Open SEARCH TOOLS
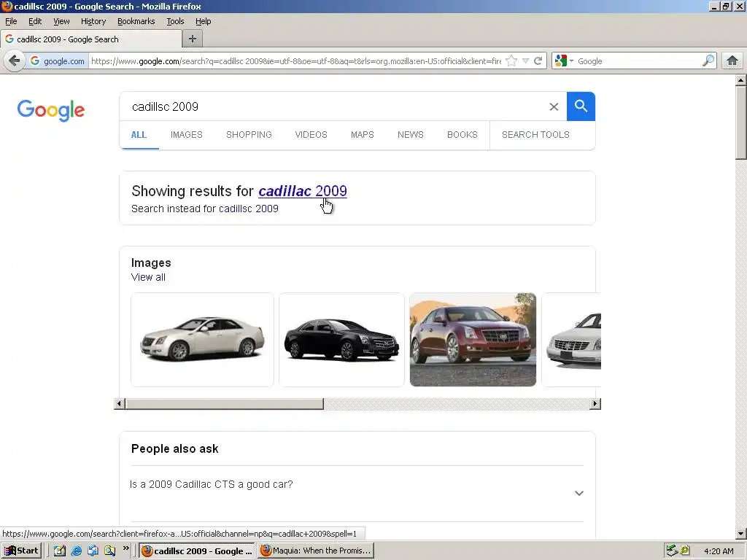The image size is (747, 560). (535, 135)
